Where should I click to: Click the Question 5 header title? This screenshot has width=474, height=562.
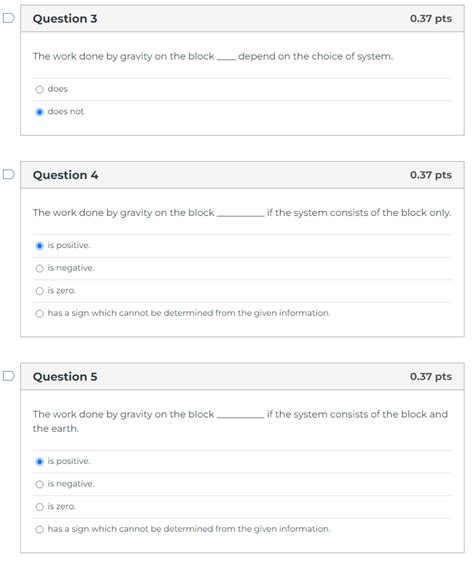[65, 377]
